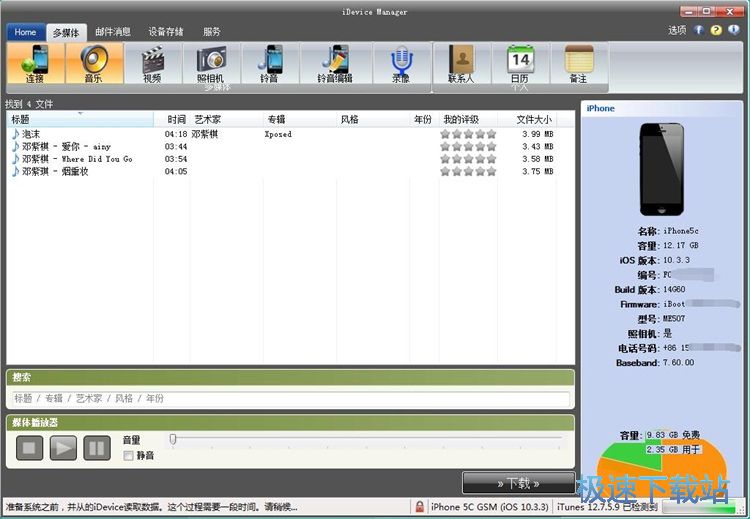The width and height of the screenshot is (750, 519).
Task: Switch to the 设备存储 tab
Action: tap(166, 32)
